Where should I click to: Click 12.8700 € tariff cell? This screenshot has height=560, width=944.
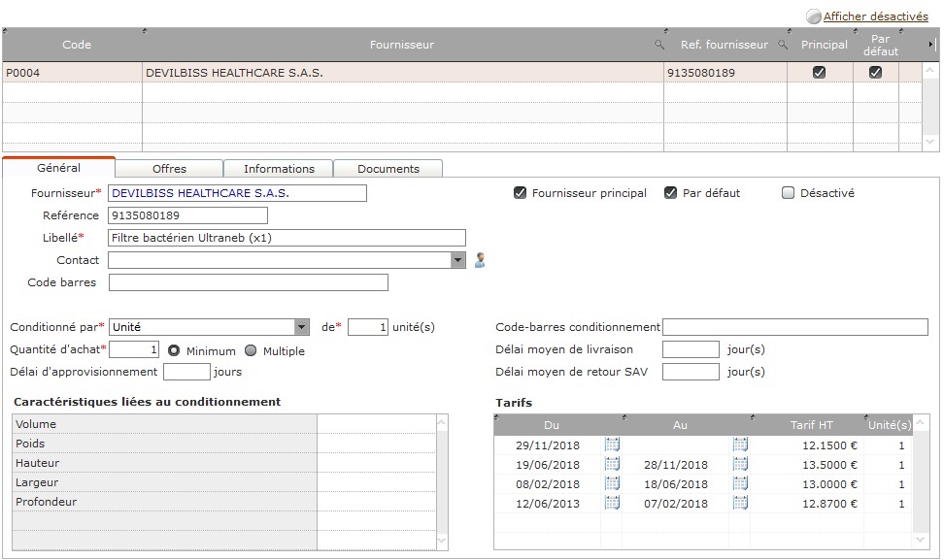pos(807,504)
